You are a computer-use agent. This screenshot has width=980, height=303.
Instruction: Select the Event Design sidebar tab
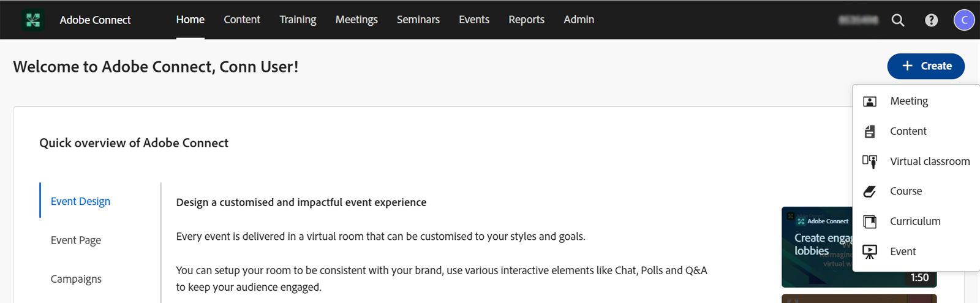click(80, 201)
